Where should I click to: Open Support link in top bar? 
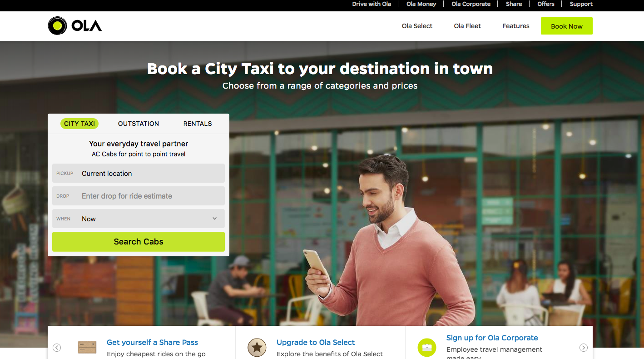[581, 4]
